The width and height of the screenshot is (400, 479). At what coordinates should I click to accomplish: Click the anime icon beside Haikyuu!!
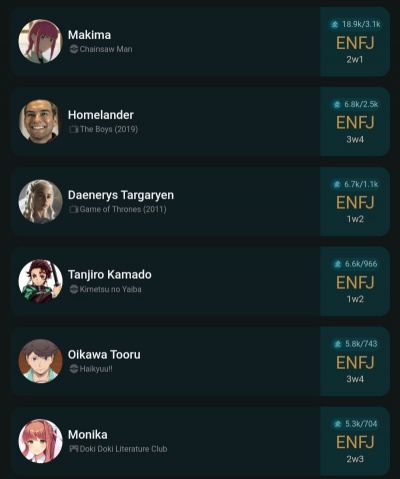tap(74, 369)
